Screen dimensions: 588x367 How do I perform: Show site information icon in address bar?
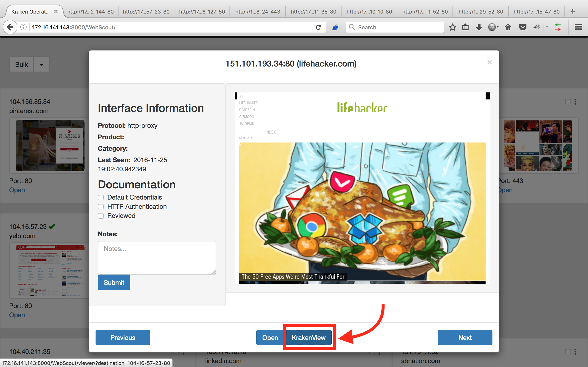[23, 27]
